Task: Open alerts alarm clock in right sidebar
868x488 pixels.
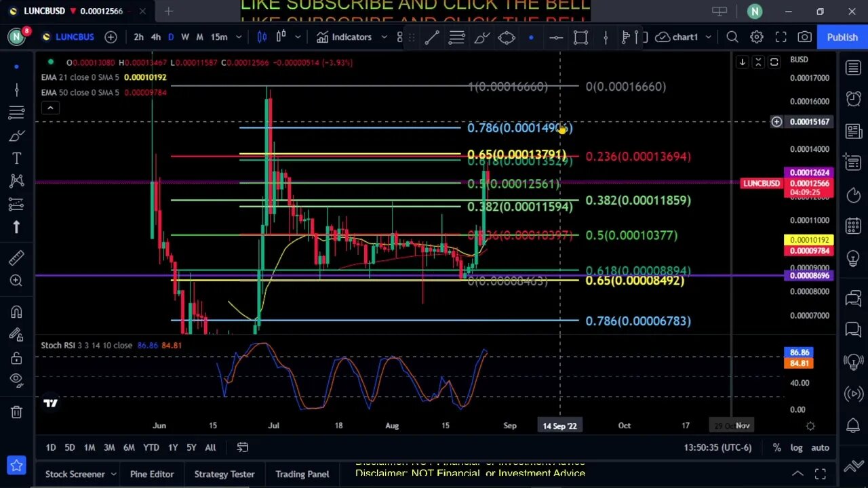Action: (x=853, y=99)
